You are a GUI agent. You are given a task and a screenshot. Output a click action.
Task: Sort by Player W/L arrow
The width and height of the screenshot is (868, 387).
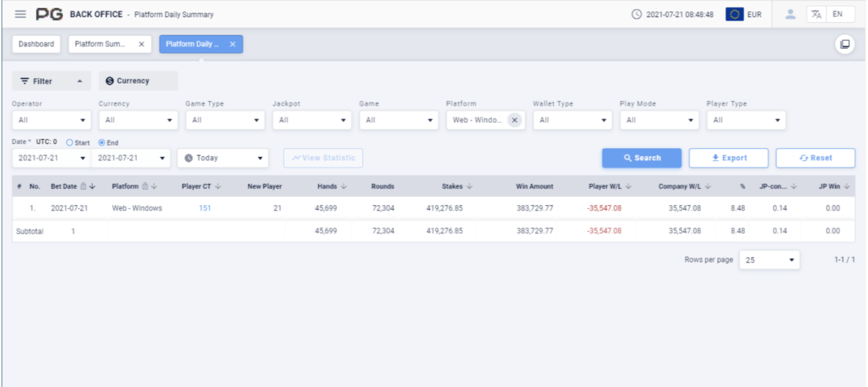[628, 186]
